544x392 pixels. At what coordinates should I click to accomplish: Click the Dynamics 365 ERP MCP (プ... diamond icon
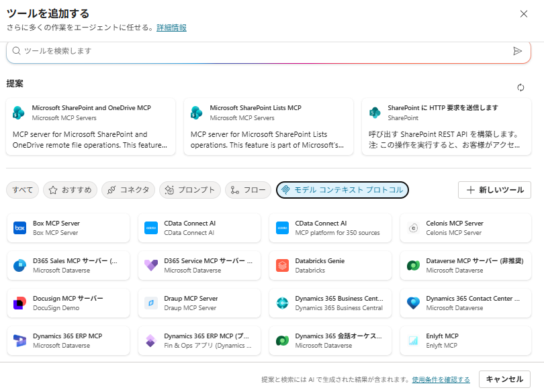coord(151,341)
